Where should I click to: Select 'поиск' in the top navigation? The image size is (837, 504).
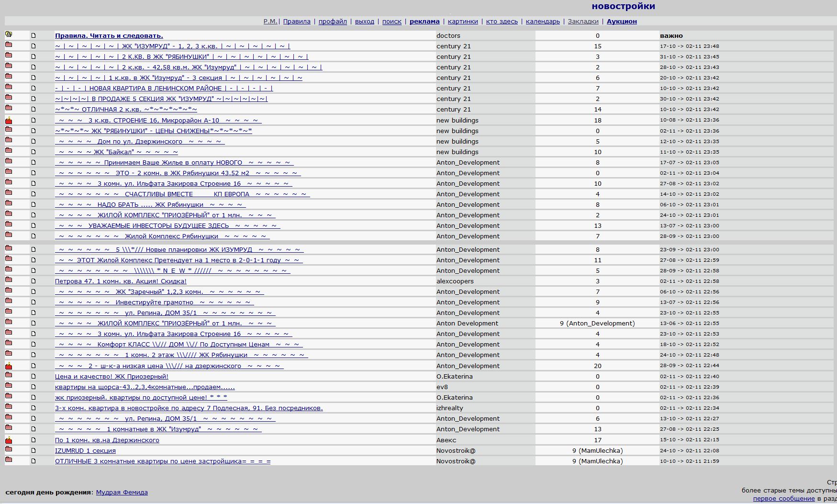point(392,22)
